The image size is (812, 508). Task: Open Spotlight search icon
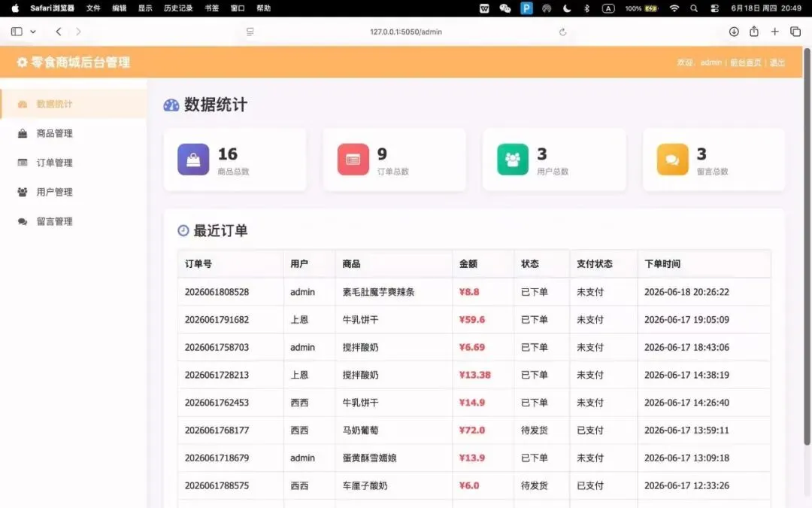point(694,8)
